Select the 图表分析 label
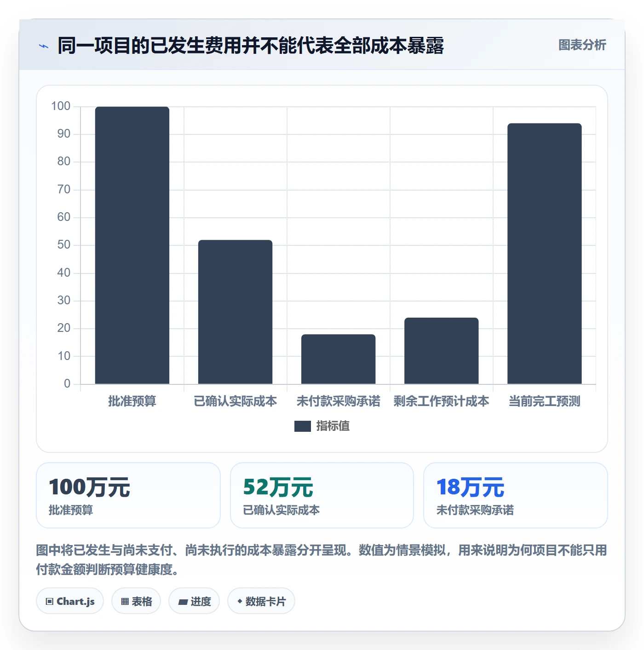Image resolution: width=644 pixels, height=650 pixels. (582, 45)
